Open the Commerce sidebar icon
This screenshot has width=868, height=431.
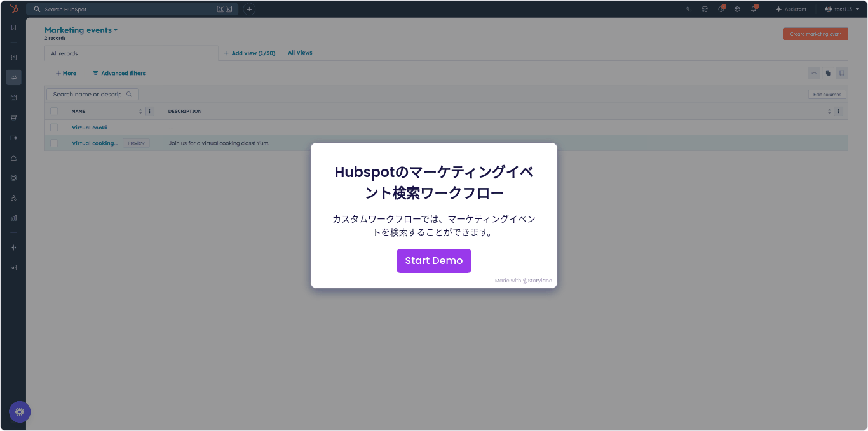tap(13, 117)
